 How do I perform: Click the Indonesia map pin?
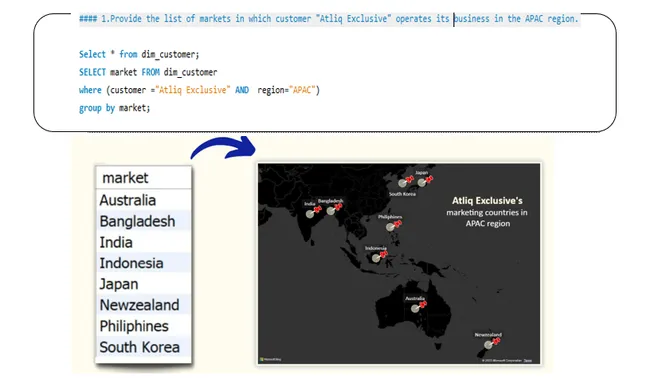tap(379, 256)
